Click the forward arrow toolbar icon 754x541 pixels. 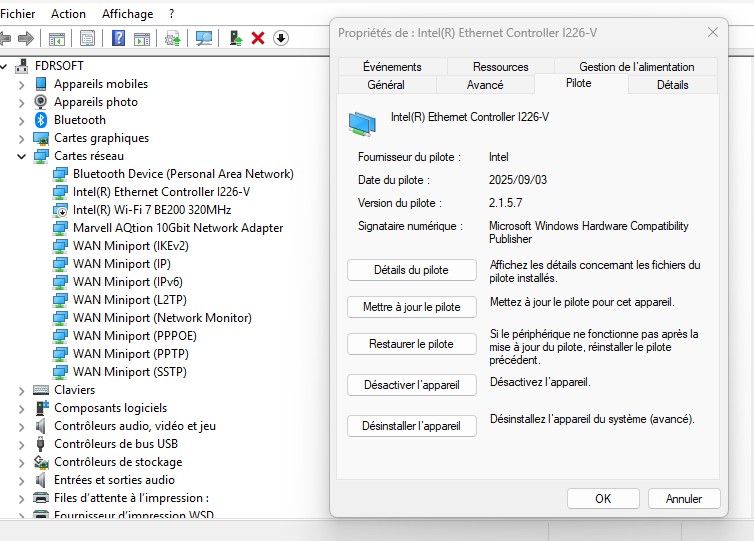[26, 38]
